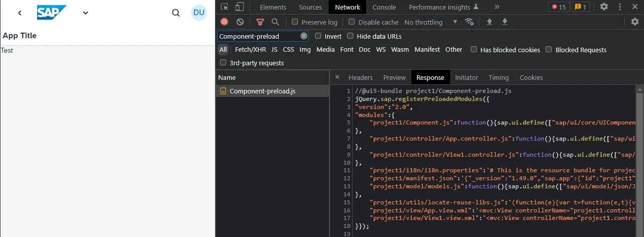This screenshot has height=237, width=644.
Task: Expand the SAP shell navigation chevron
Action: [x=85, y=13]
